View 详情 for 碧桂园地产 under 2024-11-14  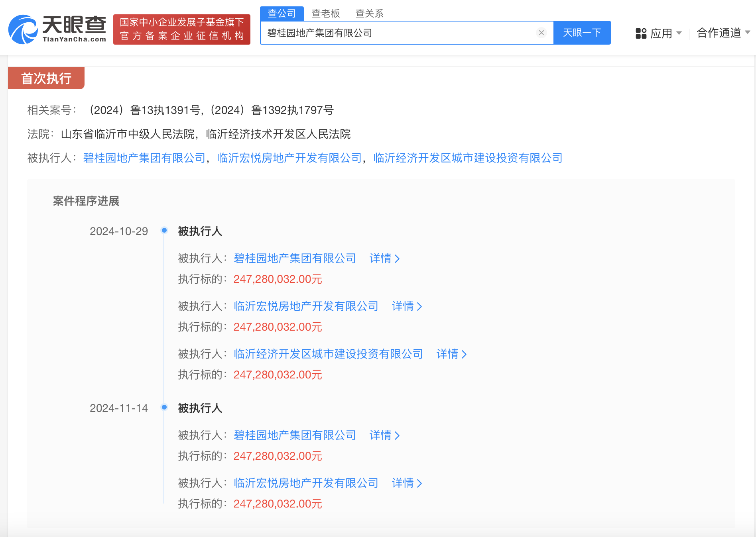point(384,435)
